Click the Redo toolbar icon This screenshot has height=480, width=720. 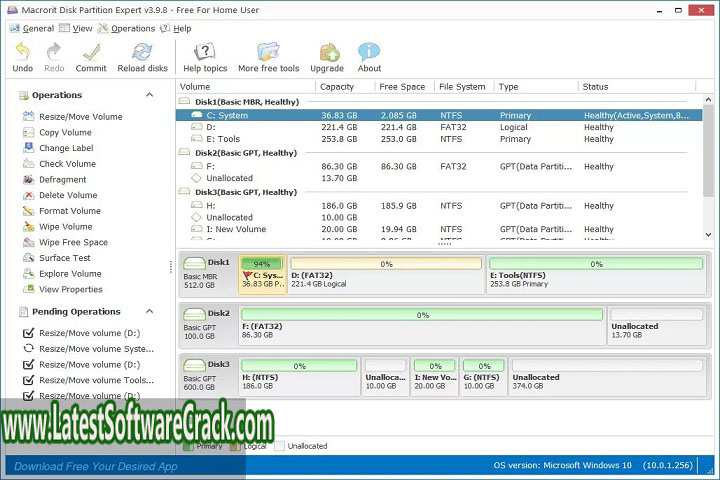[54, 51]
